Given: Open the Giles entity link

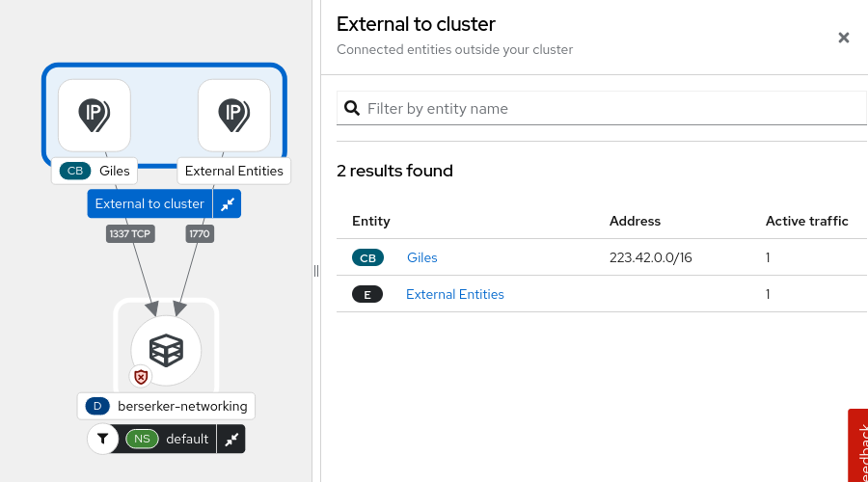Looking at the screenshot, I should [x=422, y=257].
